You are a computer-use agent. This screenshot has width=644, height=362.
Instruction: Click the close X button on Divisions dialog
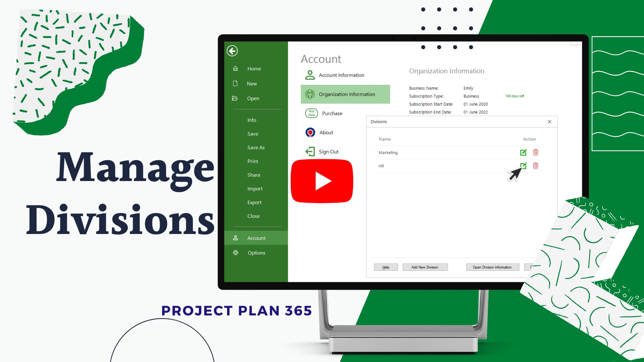tap(549, 122)
